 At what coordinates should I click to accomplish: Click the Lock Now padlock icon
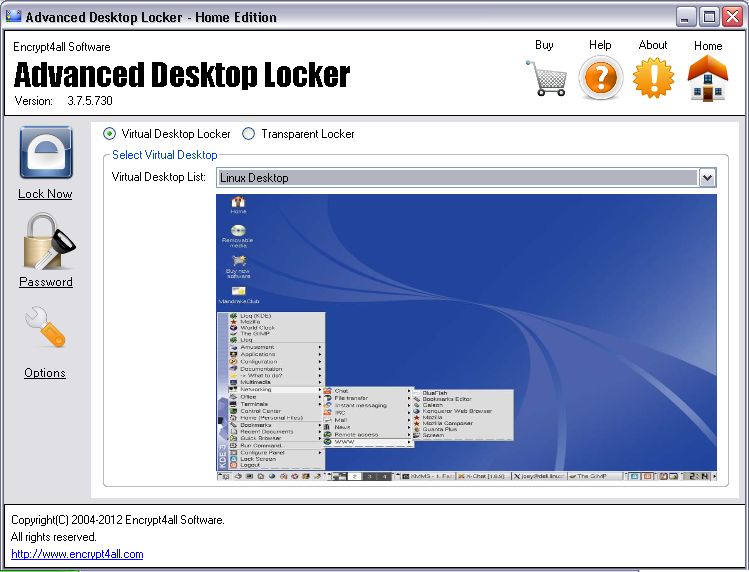(x=46, y=152)
